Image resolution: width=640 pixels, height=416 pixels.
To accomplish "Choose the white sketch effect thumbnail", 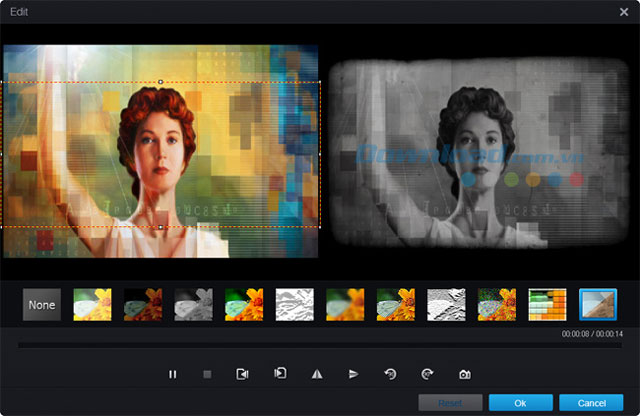I will [x=295, y=304].
